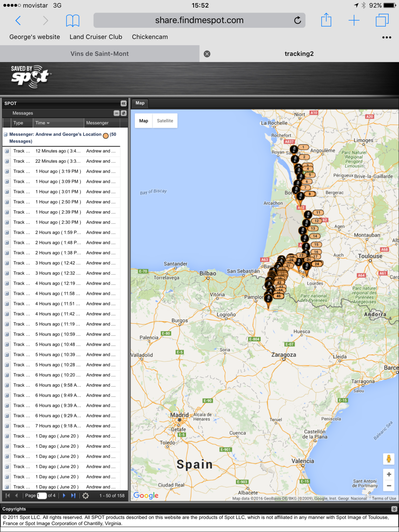Expand the 1:59 PM track row
The height and width of the screenshot is (532, 399).
[x=7, y=233]
